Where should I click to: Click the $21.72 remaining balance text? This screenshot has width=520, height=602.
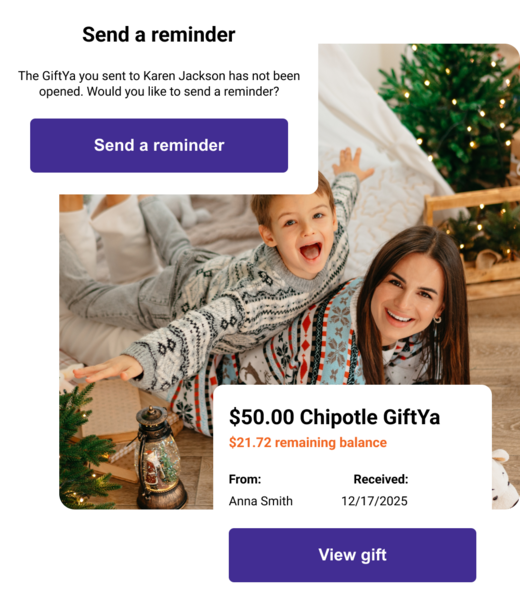coord(308,442)
